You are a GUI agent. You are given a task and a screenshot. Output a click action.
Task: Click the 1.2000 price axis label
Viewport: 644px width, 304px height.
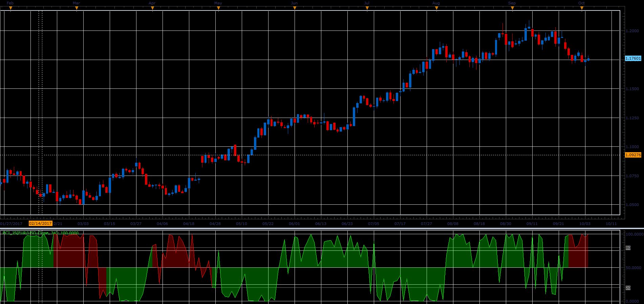coord(632,31)
